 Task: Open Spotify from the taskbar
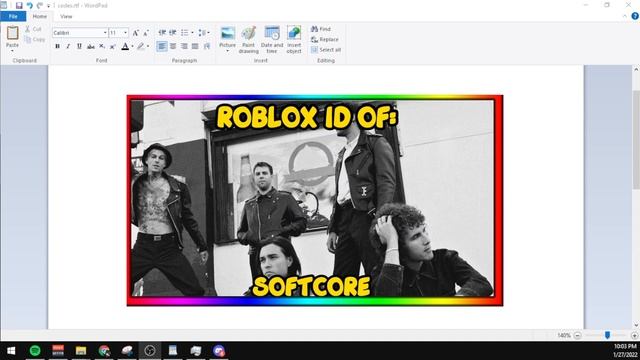point(35,351)
